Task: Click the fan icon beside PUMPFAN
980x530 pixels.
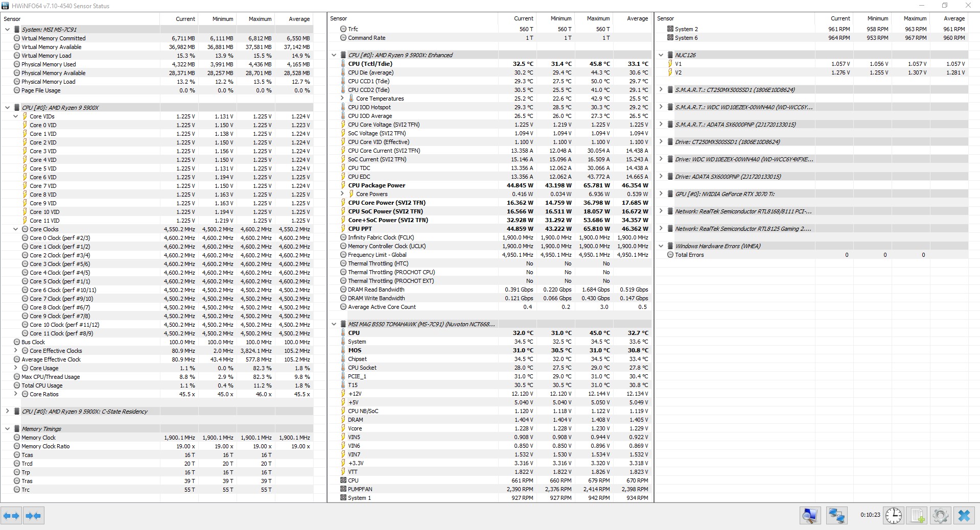Action: [x=343, y=489]
